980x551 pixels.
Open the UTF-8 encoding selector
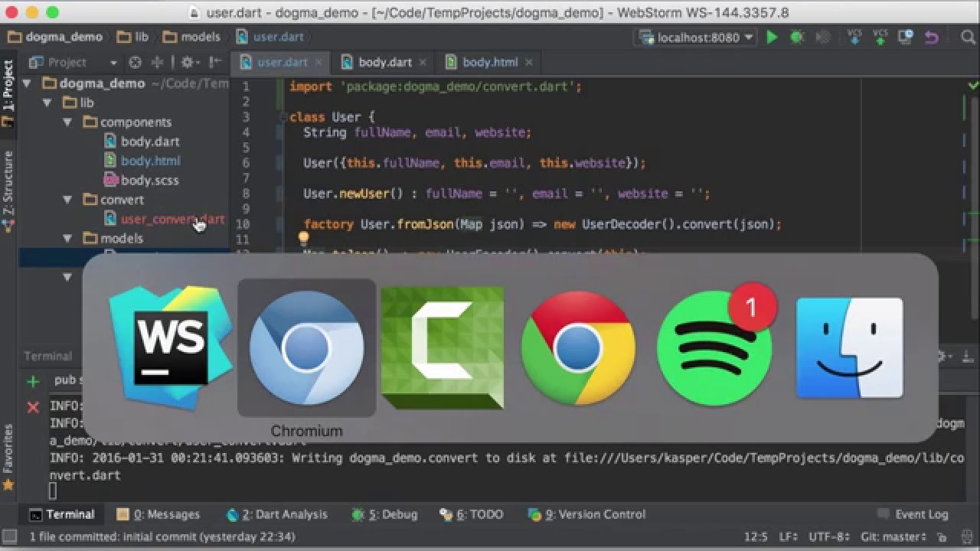pos(829,537)
